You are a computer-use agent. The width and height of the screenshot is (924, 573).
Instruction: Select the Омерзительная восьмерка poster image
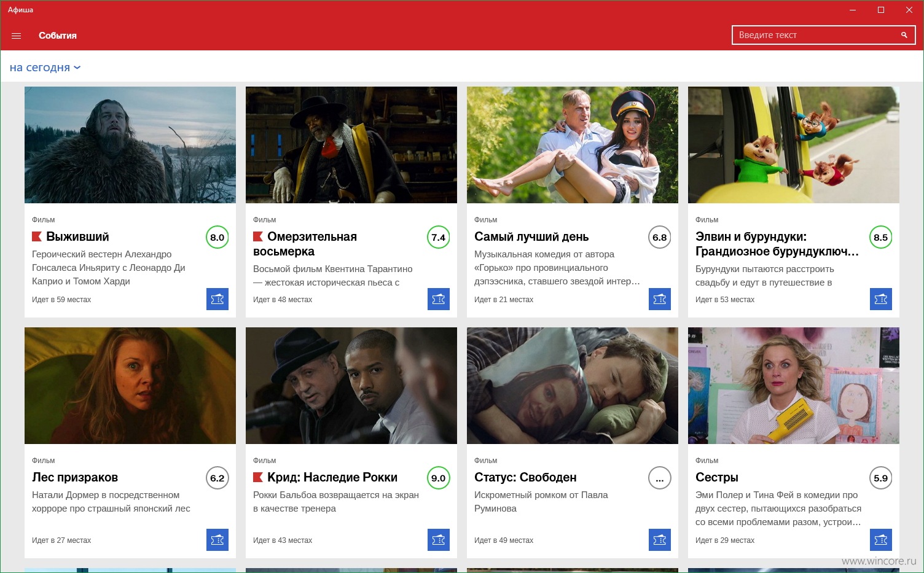click(x=351, y=145)
